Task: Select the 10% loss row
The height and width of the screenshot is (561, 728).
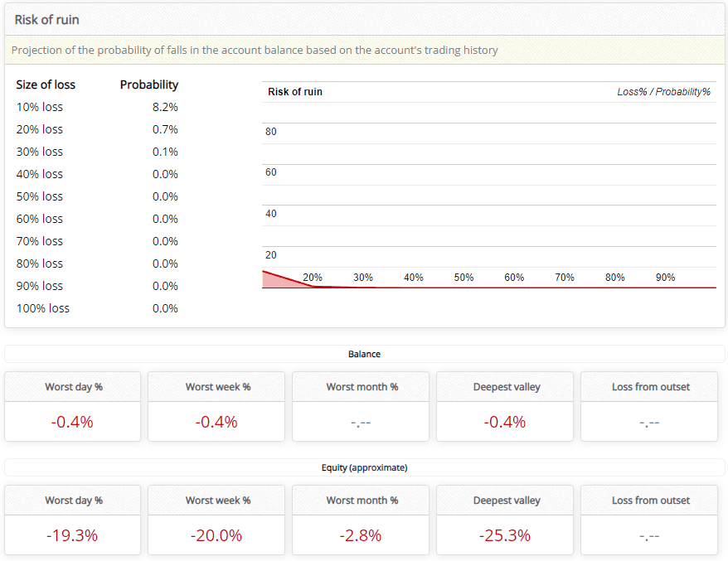Action: (38, 107)
